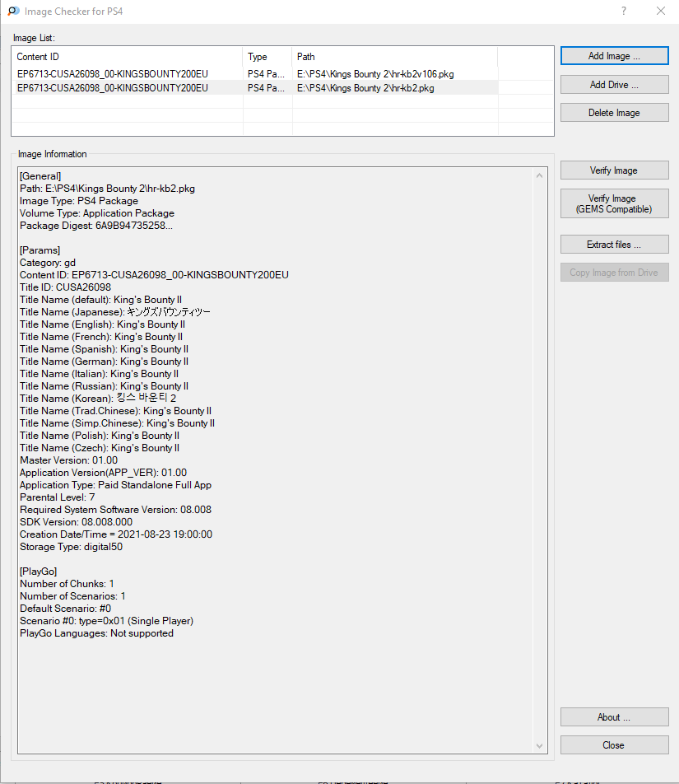Click the Parental Level: 7 line

pos(58,497)
